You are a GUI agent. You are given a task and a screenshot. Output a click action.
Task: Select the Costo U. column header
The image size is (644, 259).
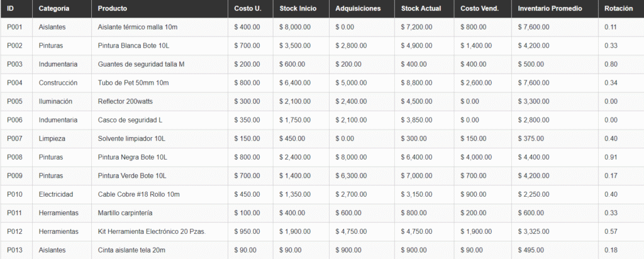coord(248,9)
